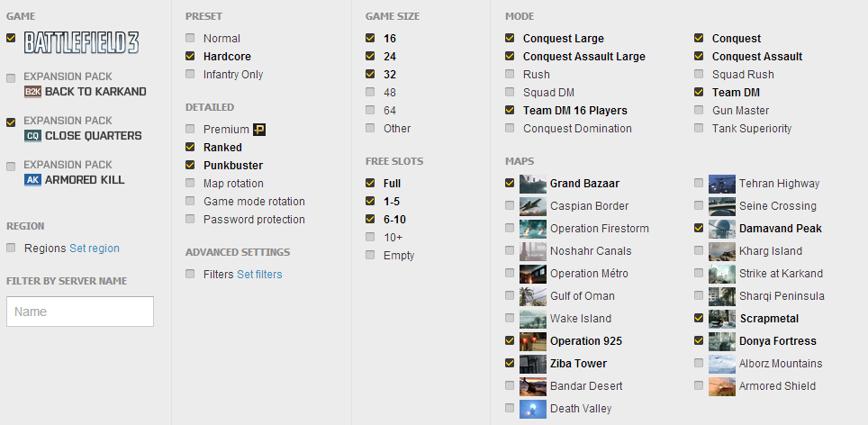Image resolution: width=868 pixels, height=425 pixels.
Task: Uncheck the Battlefield 3 game checkbox
Action: pos(11,38)
